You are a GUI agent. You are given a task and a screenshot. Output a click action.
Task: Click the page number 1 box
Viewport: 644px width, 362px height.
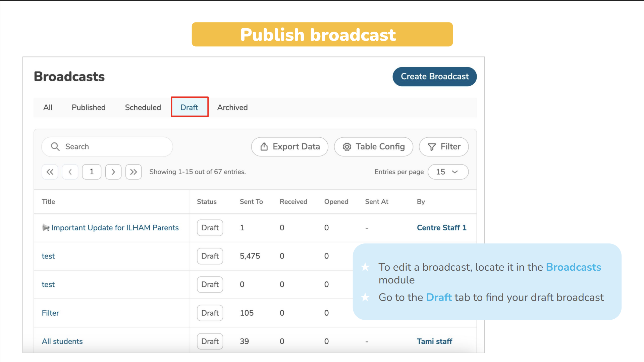pyautogui.click(x=92, y=172)
